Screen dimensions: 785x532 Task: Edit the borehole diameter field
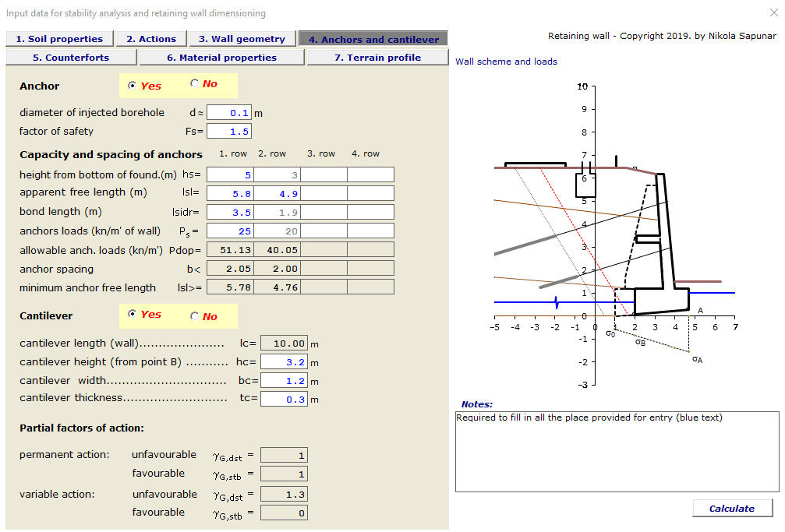229,113
